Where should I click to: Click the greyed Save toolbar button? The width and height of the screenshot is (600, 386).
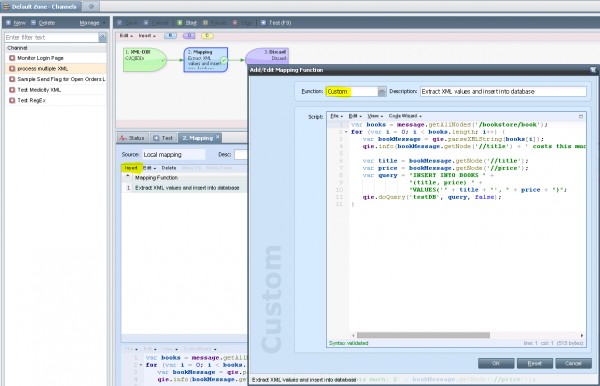pyautogui.click(x=127, y=23)
